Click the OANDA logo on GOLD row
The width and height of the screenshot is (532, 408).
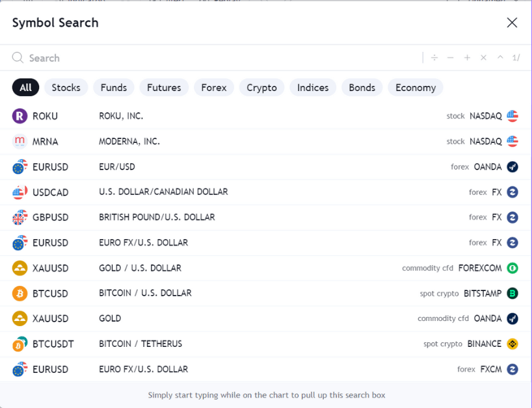coord(512,318)
